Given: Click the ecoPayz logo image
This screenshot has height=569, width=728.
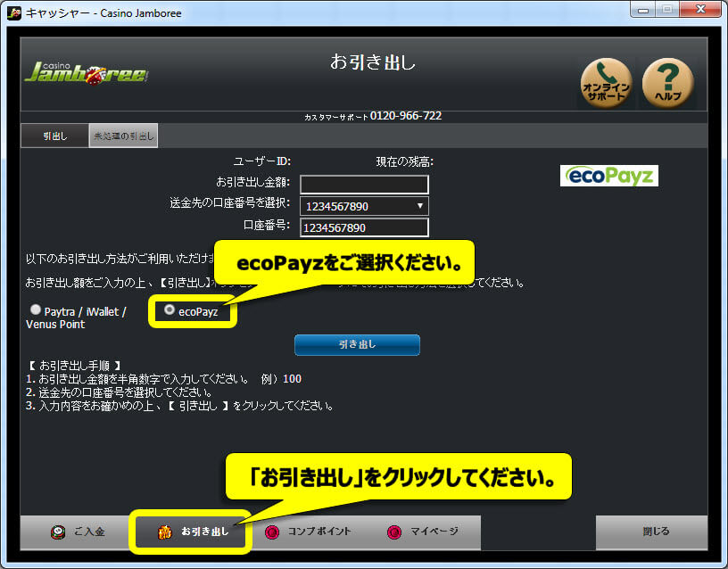Looking at the screenshot, I should point(608,176).
